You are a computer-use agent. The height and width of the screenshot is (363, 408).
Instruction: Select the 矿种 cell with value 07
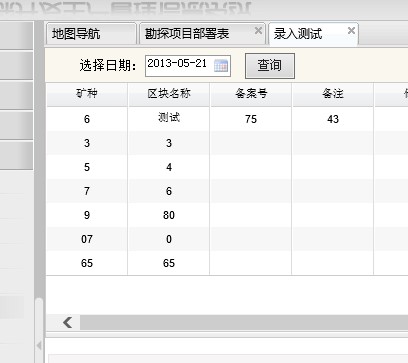tap(87, 239)
